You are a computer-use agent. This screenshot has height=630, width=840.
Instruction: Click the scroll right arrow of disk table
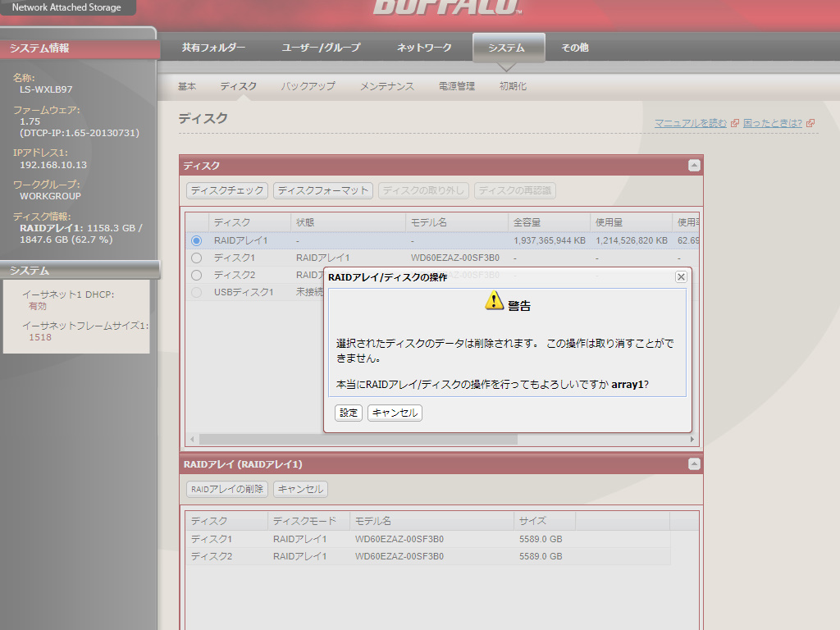(x=692, y=440)
